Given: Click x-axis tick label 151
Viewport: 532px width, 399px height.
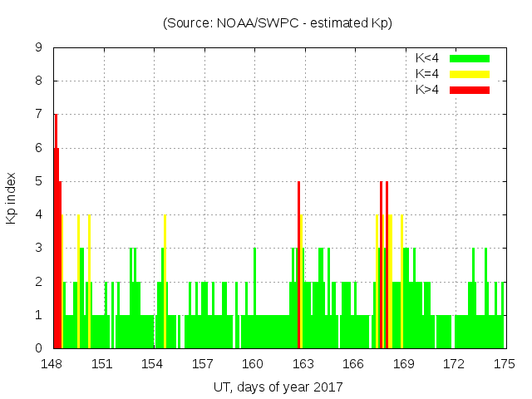Looking at the screenshot, I should 102,364.
